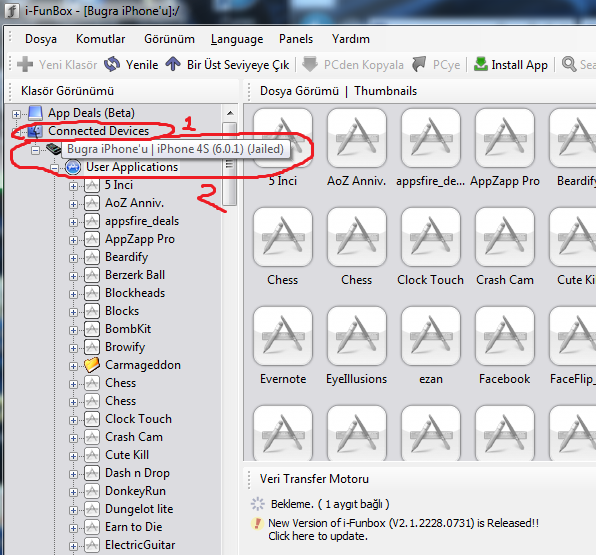596x555 pixels.
Task: Click the iPhone device icon in the tree
Action: [x=54, y=149]
